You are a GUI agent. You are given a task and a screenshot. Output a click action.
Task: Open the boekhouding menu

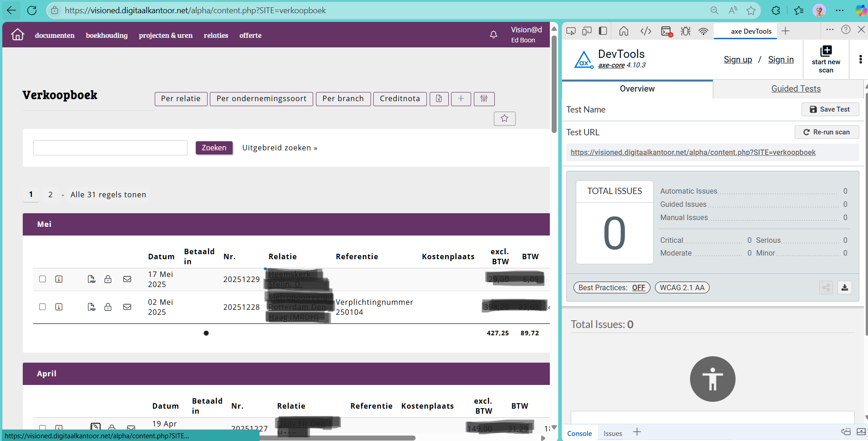coord(107,36)
